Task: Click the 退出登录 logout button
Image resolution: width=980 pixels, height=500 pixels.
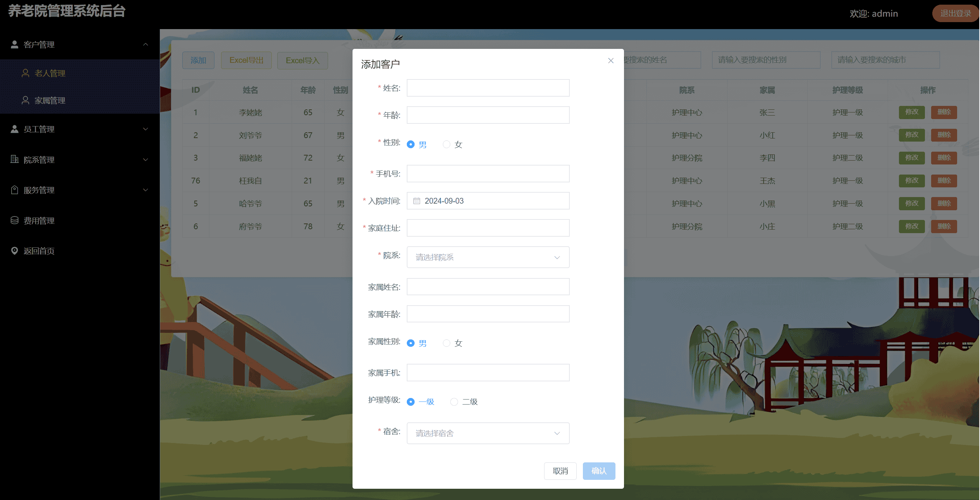Action: pyautogui.click(x=955, y=14)
